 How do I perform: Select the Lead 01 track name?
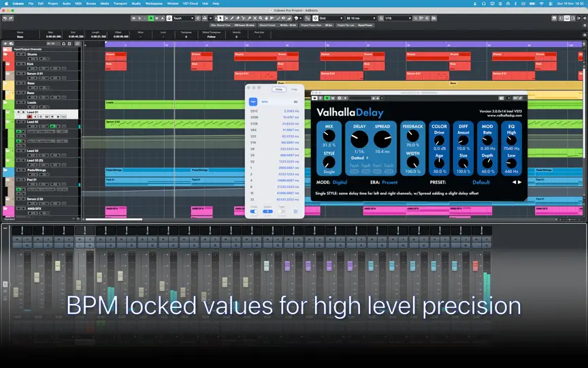point(33,112)
